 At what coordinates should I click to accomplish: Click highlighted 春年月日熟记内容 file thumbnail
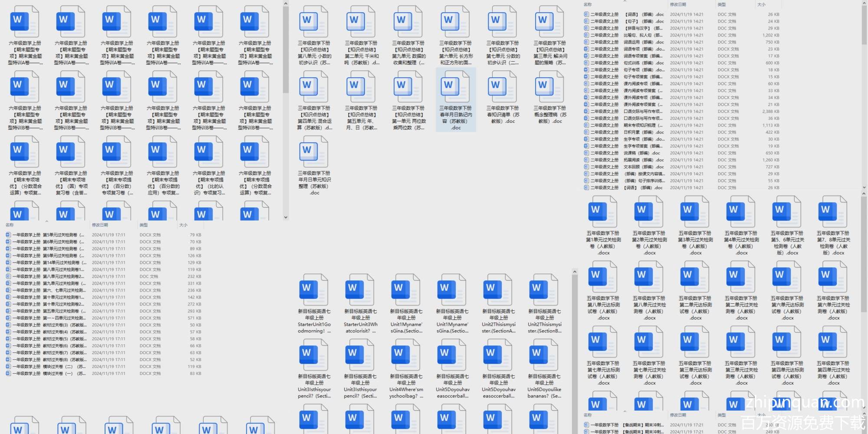tap(456, 87)
